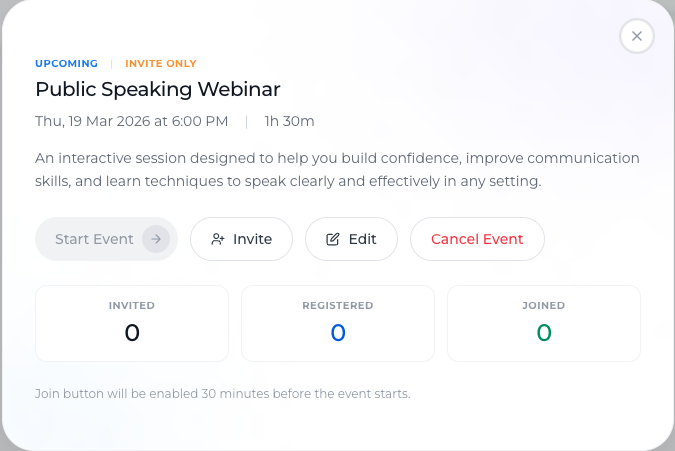This screenshot has width=675, height=451.
Task: Click the event date and time text
Action: click(131, 121)
